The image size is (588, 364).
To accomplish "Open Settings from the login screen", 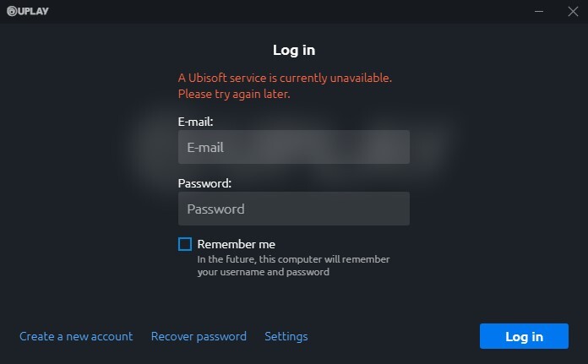I will tap(286, 336).
